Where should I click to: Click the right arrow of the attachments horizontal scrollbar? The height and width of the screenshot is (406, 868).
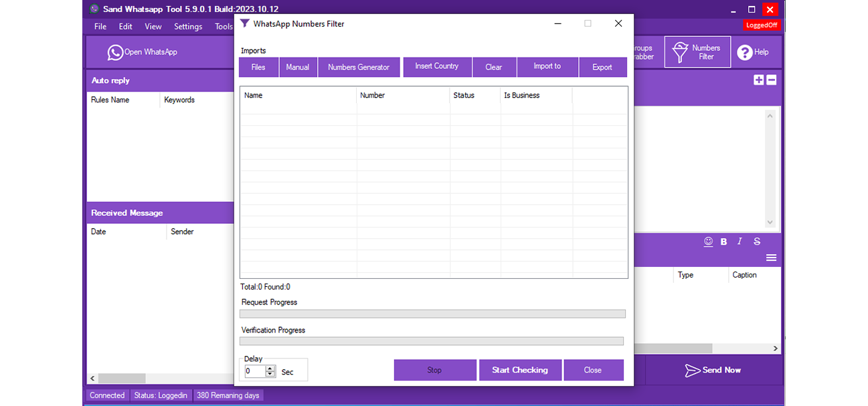(776, 348)
